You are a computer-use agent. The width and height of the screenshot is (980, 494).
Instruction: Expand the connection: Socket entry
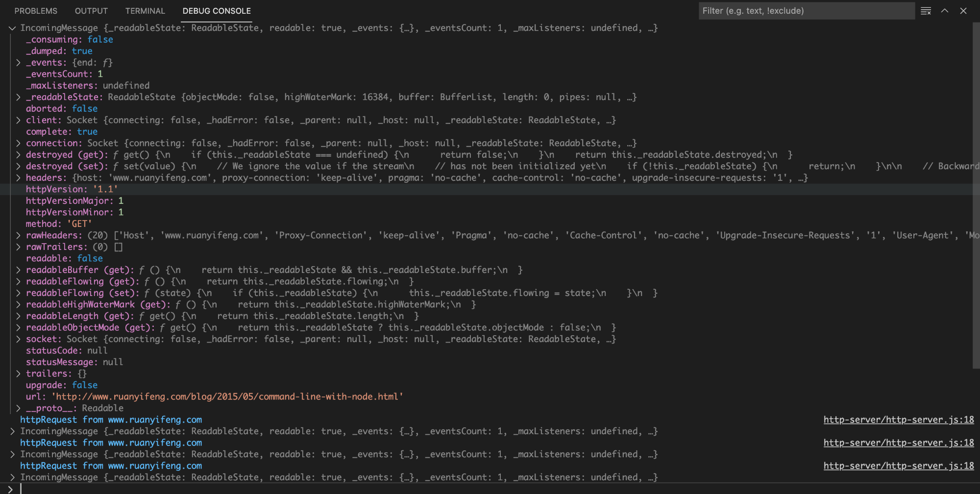pos(18,143)
